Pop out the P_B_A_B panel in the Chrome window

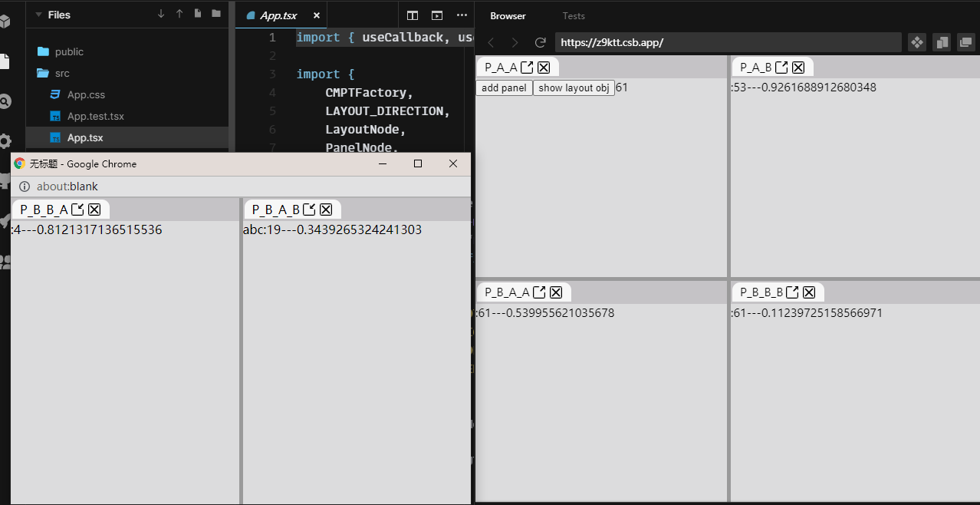(309, 210)
